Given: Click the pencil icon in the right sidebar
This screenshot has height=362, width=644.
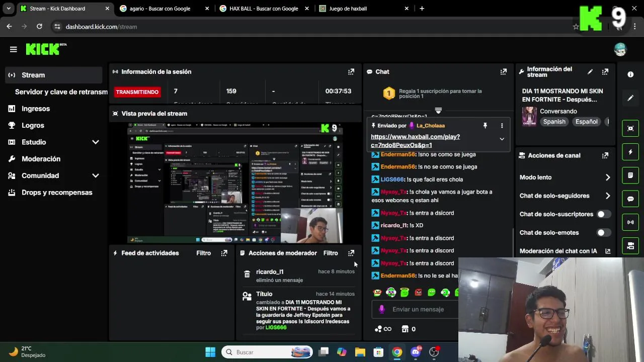Looking at the screenshot, I should pos(630,98).
